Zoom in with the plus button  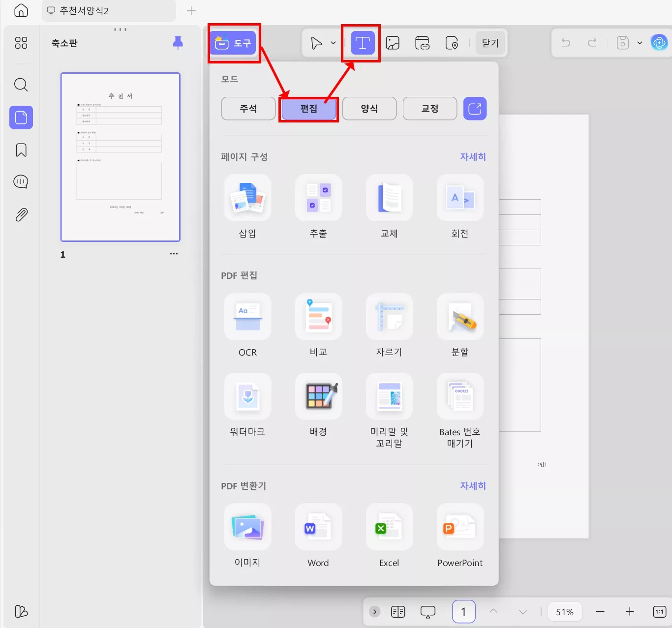click(x=630, y=612)
